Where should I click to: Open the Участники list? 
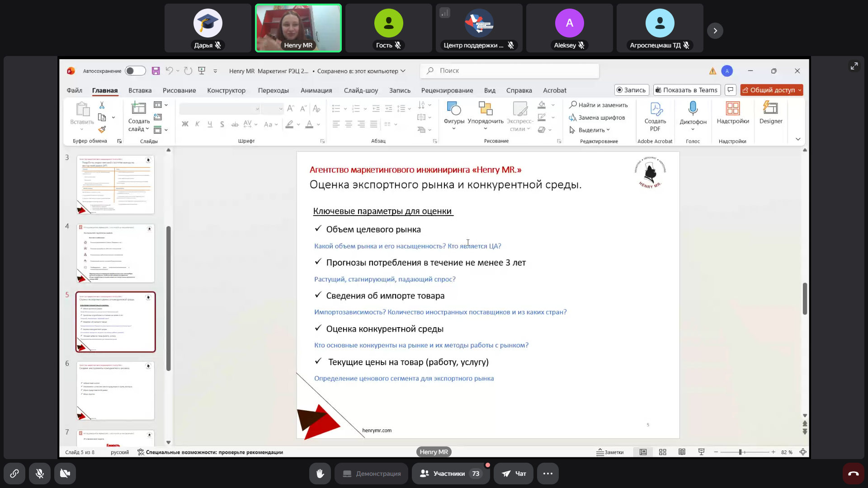tap(450, 474)
